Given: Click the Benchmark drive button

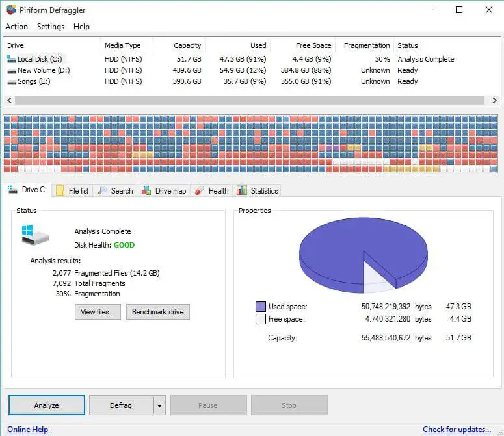Looking at the screenshot, I should click(x=158, y=312).
